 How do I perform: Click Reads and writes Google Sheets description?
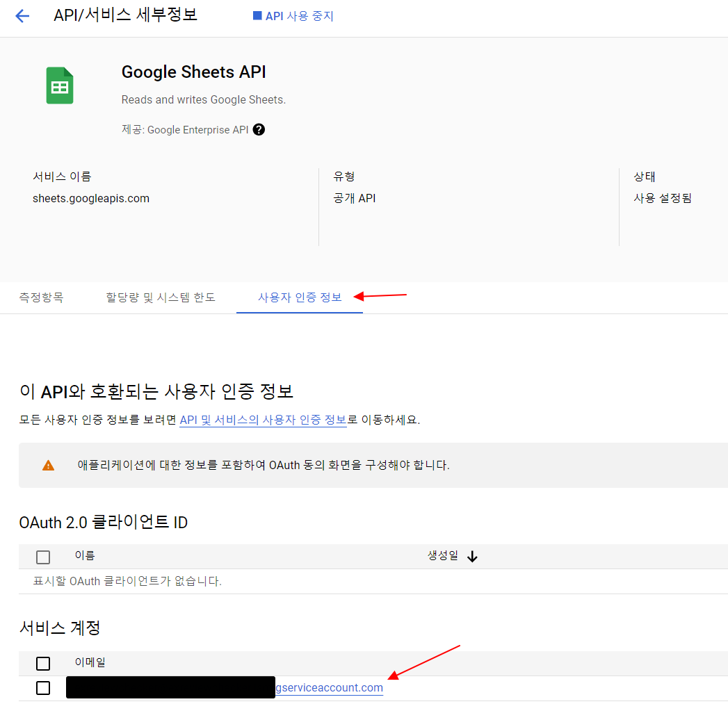[203, 100]
